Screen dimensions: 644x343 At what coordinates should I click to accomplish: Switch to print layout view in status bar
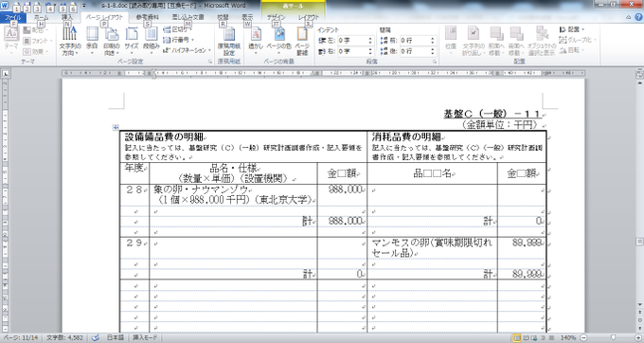pyautogui.click(x=517, y=337)
